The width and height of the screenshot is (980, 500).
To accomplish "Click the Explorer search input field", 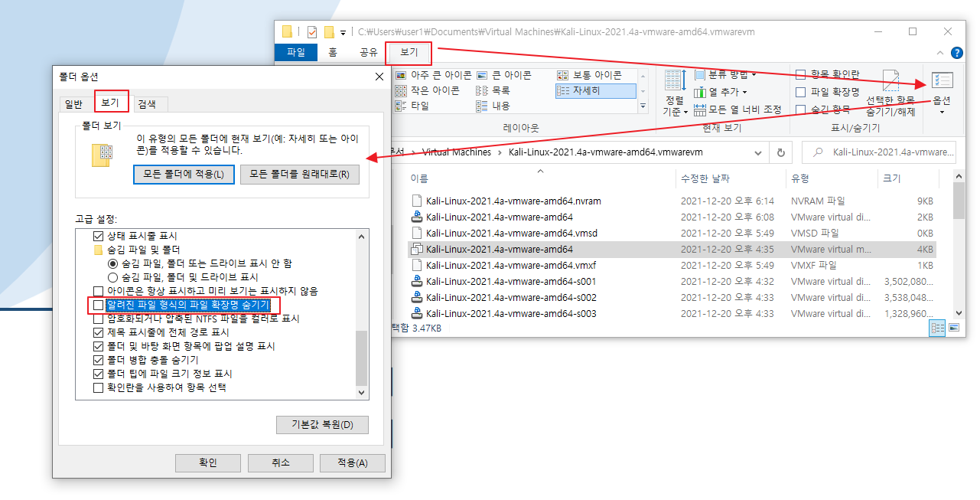I will click(879, 152).
